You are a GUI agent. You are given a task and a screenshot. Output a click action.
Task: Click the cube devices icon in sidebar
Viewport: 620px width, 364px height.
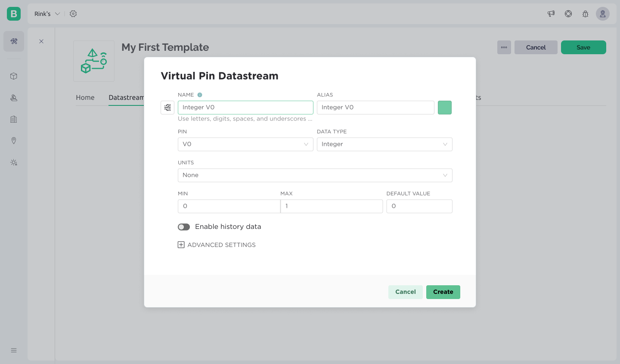click(x=14, y=76)
